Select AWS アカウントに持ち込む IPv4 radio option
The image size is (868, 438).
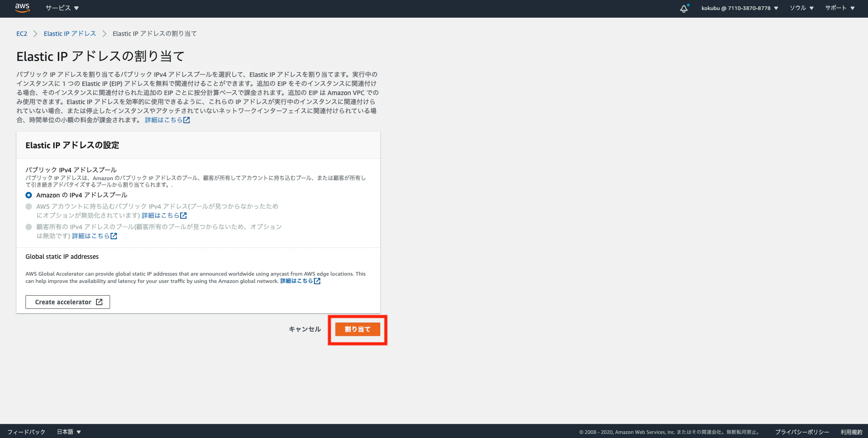tap(29, 206)
